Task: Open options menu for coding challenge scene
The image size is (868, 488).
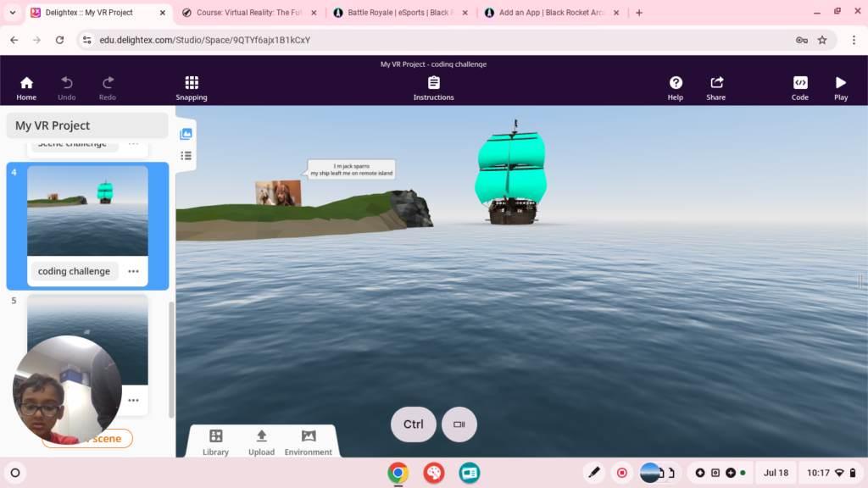Action: [x=133, y=271]
